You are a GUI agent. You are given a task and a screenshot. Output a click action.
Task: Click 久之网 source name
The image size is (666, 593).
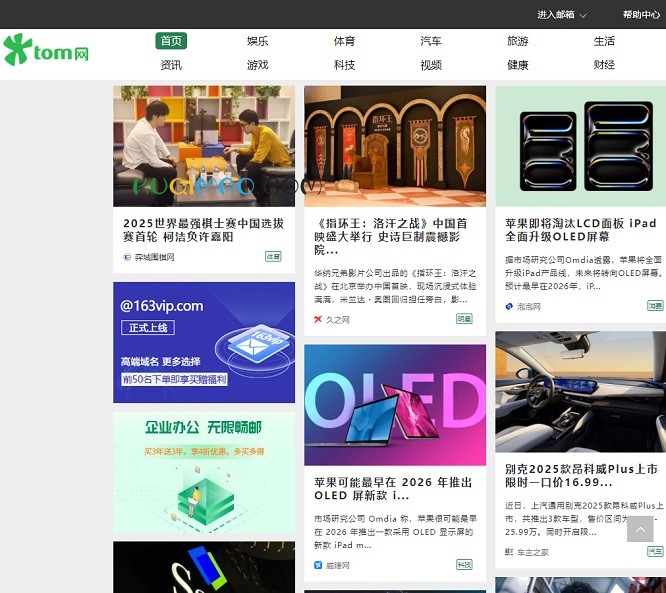click(338, 319)
